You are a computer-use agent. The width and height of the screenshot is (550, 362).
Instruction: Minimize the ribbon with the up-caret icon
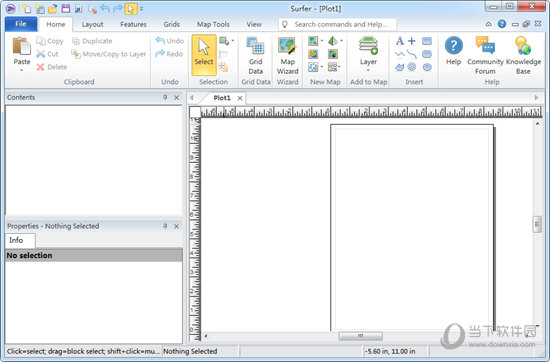click(489, 24)
